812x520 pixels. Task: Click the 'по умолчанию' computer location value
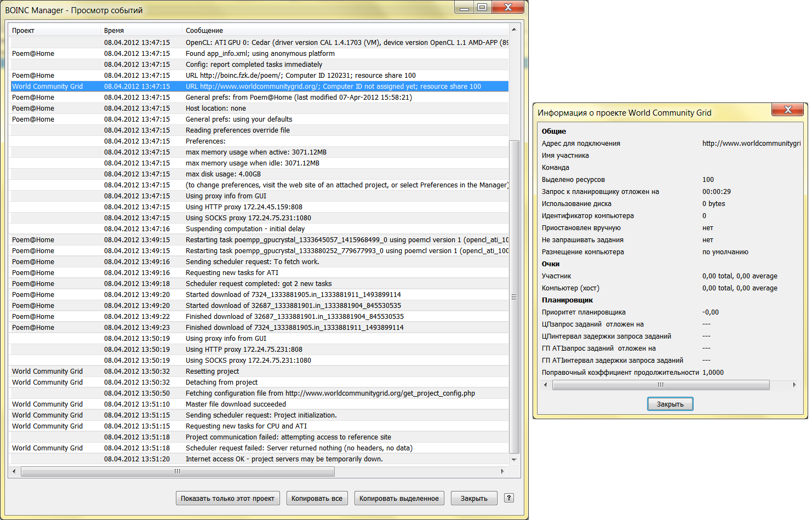point(725,252)
